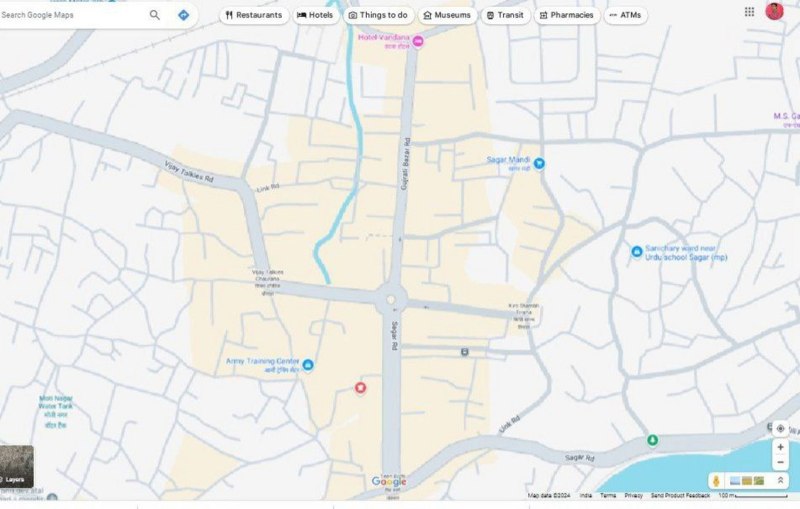Select the Army Training Center marker
This screenshot has height=509, width=800.
[x=308, y=365]
